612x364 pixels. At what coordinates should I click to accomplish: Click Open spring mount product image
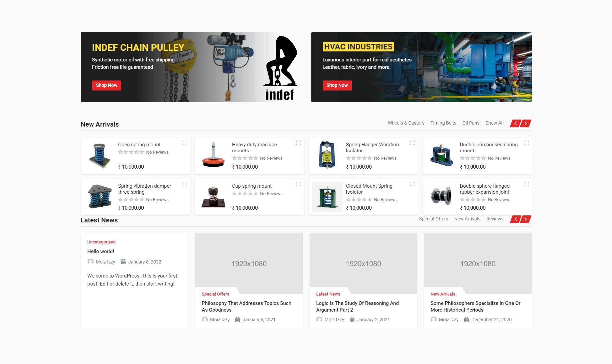[100, 156]
